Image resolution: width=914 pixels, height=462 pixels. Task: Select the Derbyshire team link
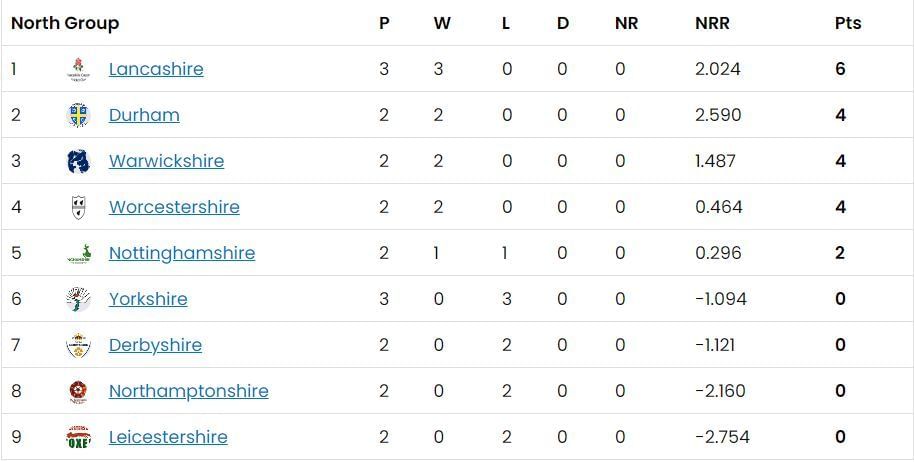(155, 345)
